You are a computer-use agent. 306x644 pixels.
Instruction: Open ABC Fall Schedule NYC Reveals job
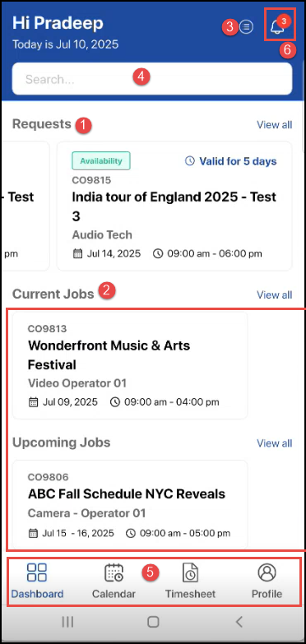click(x=130, y=505)
